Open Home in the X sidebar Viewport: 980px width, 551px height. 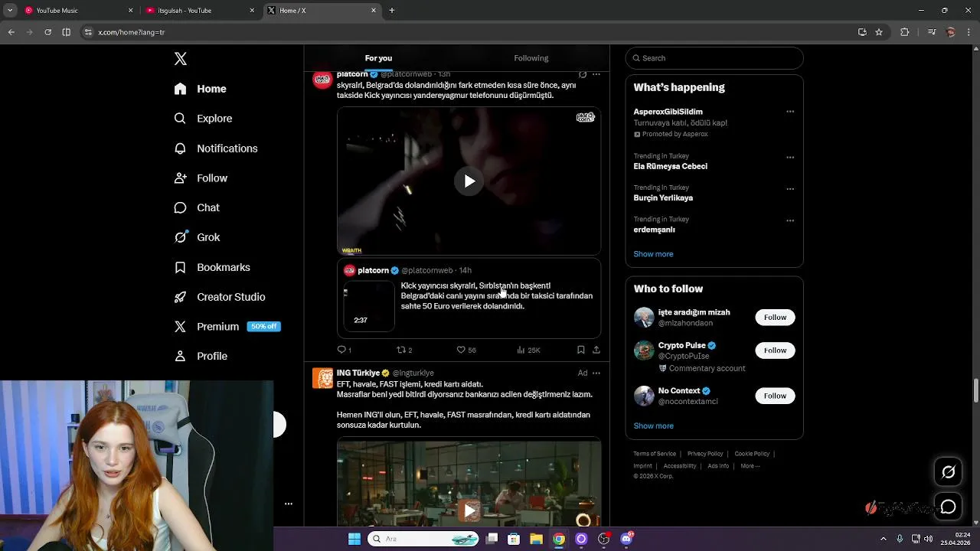[201, 89]
